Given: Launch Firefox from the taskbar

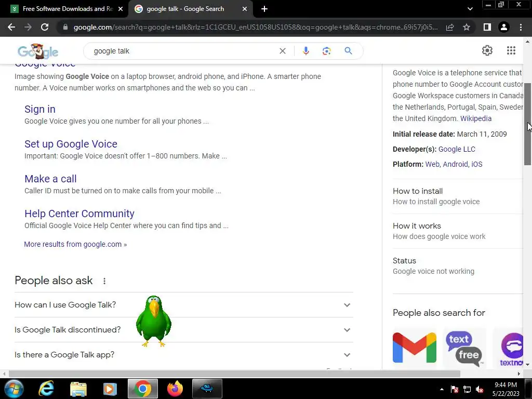Looking at the screenshot, I should (x=175, y=389).
